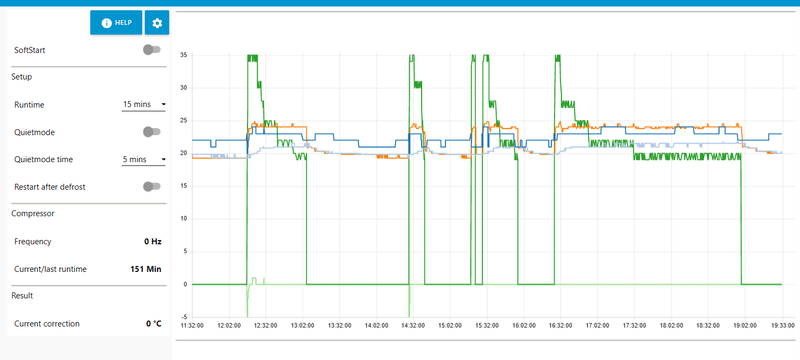Click the 19:33:00 time axis label
The height and width of the screenshot is (360, 800).
pyautogui.click(x=783, y=324)
